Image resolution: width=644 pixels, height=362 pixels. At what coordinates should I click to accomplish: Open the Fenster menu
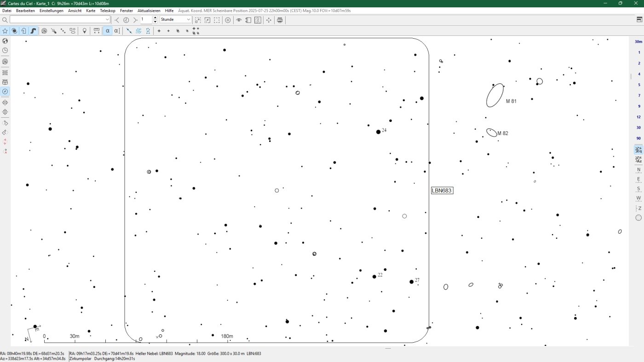click(x=126, y=10)
